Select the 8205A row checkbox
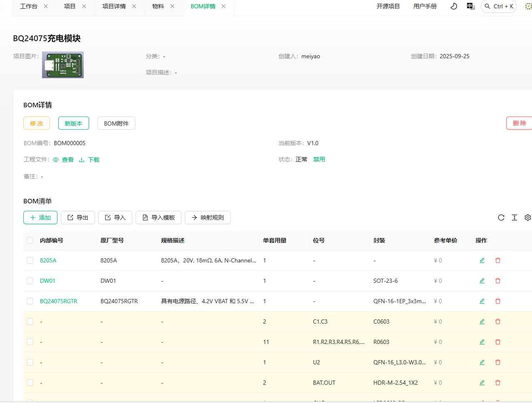 [x=30, y=260]
